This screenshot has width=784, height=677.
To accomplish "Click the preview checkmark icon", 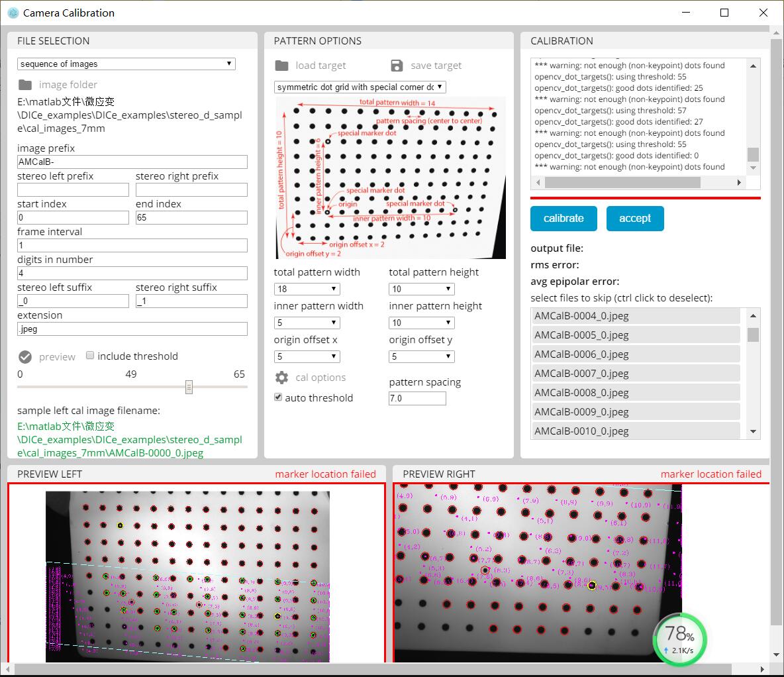I will click(x=24, y=356).
